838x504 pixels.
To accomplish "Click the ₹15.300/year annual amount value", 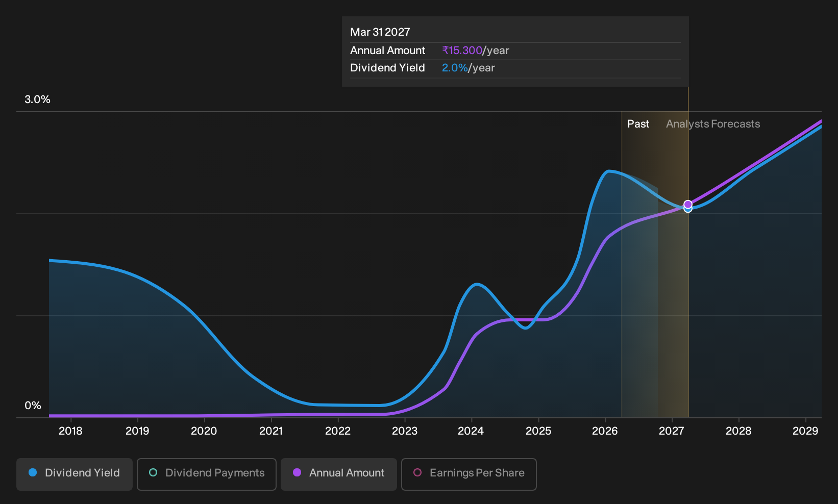I will [476, 51].
